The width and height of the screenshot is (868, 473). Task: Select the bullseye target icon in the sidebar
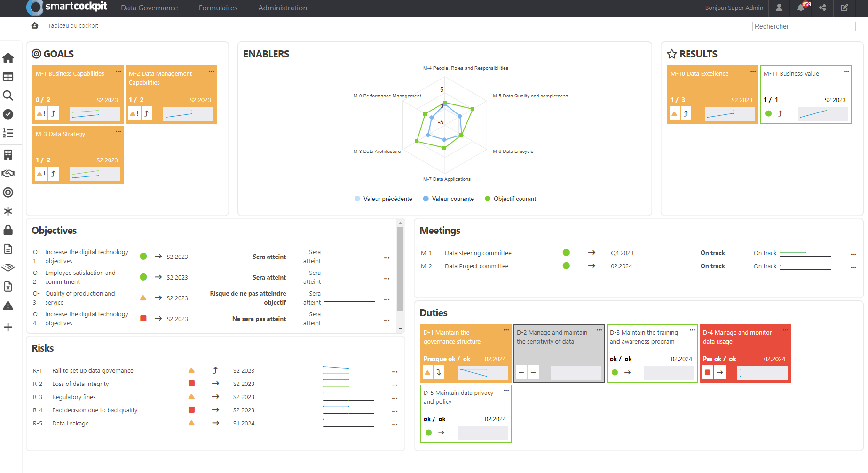[8, 192]
